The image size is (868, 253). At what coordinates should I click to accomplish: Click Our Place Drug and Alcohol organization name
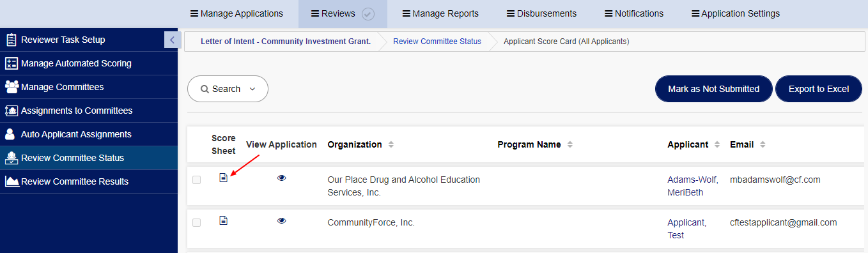coord(403,186)
